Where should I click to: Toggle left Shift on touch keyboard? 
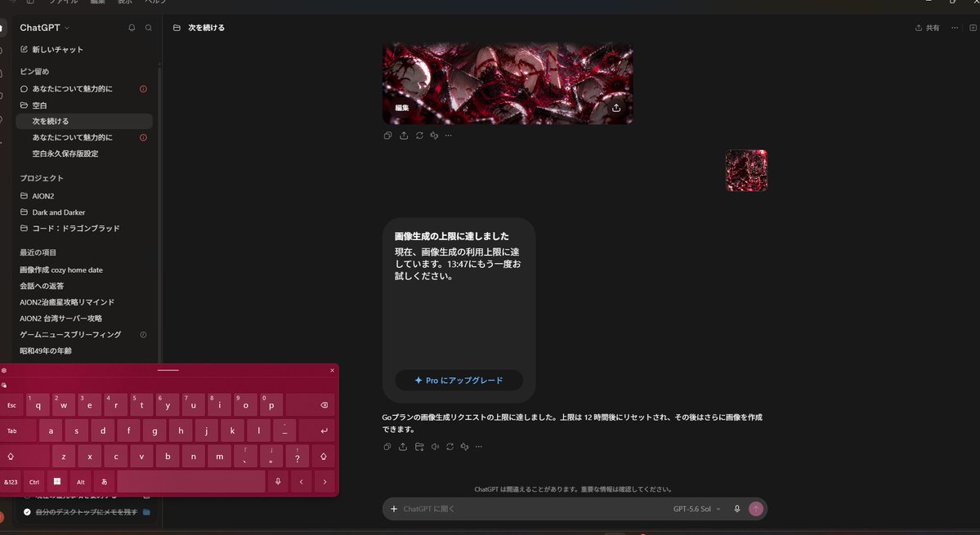(24, 457)
